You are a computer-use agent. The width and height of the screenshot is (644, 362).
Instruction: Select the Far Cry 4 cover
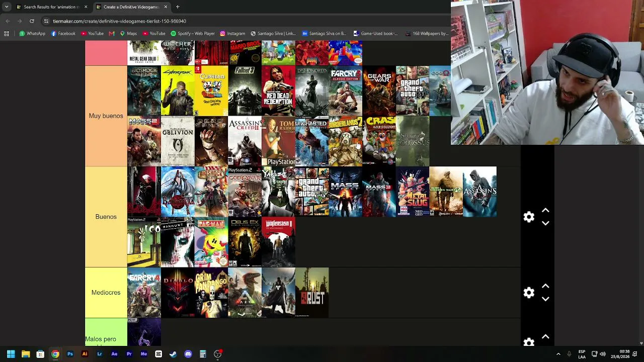pyautogui.click(x=144, y=293)
